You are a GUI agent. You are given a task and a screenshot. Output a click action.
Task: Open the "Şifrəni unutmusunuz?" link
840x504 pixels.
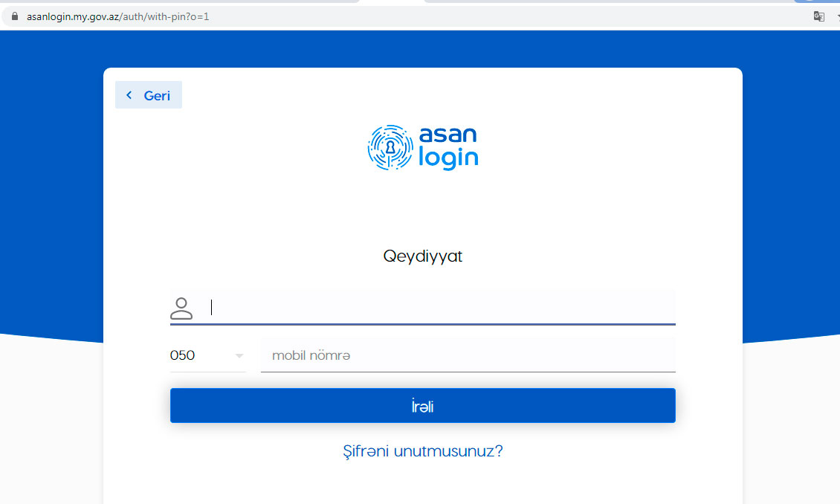click(422, 450)
